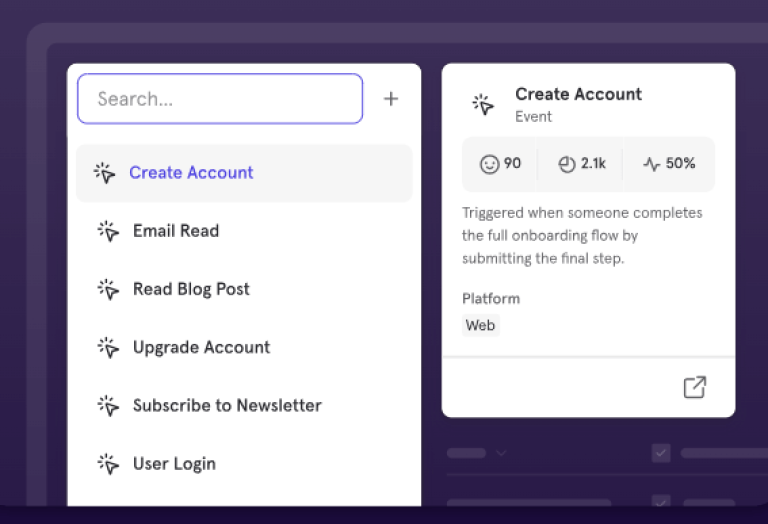Pick the User Login event
This screenshot has width=768, height=524.
pos(174,464)
